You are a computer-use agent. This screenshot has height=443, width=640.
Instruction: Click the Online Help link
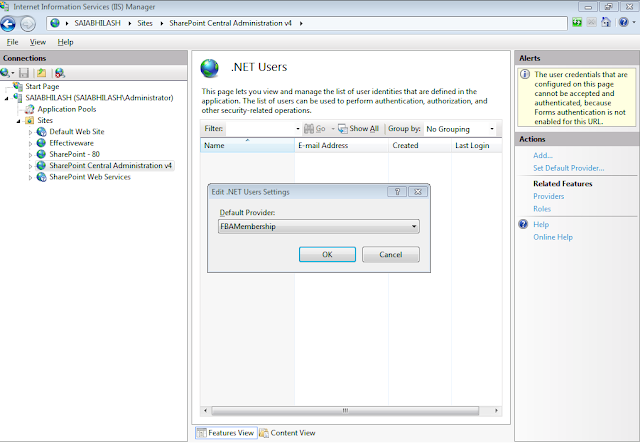(x=553, y=237)
